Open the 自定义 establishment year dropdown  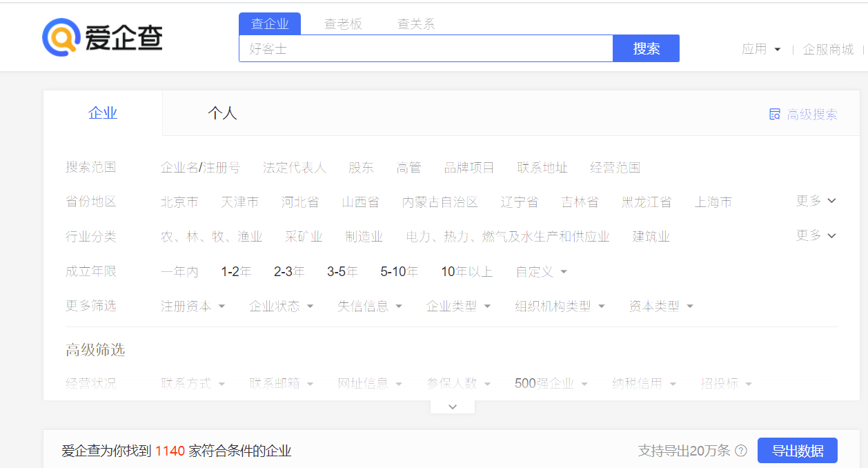(541, 271)
